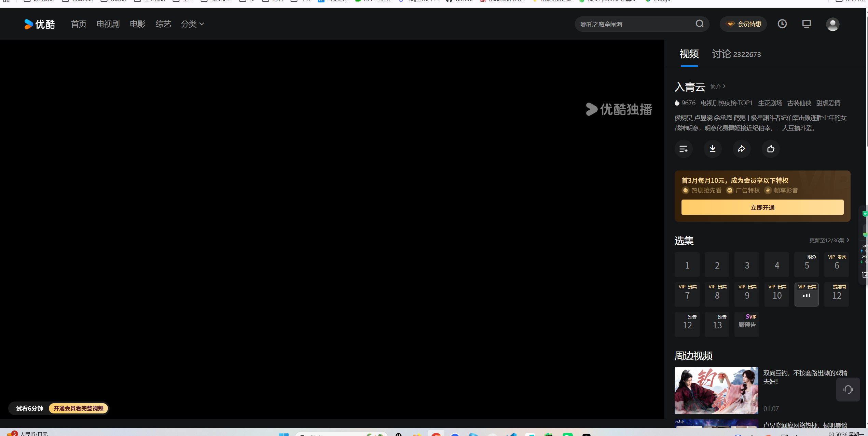868x436 pixels.
Task: Click the client download monitor icon
Action: pos(807,24)
